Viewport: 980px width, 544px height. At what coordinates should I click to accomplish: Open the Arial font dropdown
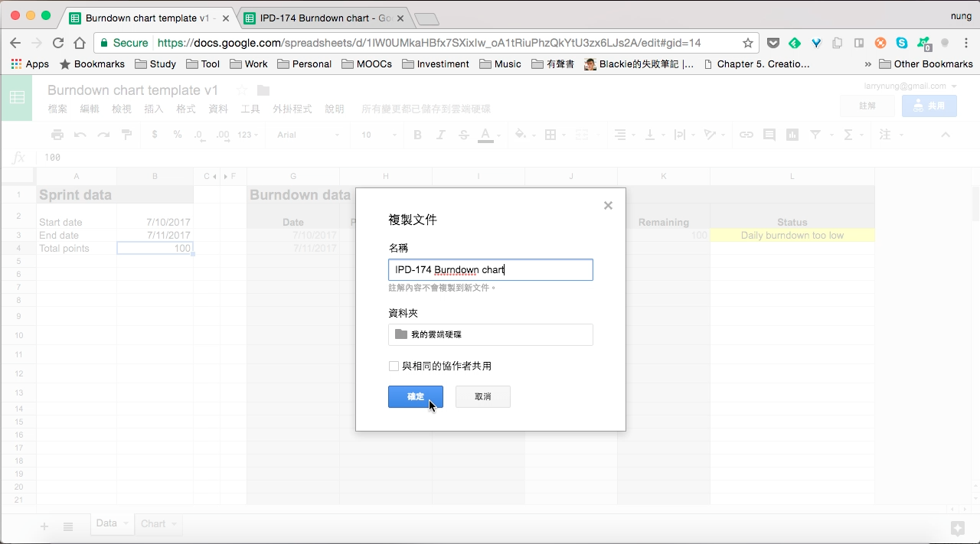pos(309,135)
